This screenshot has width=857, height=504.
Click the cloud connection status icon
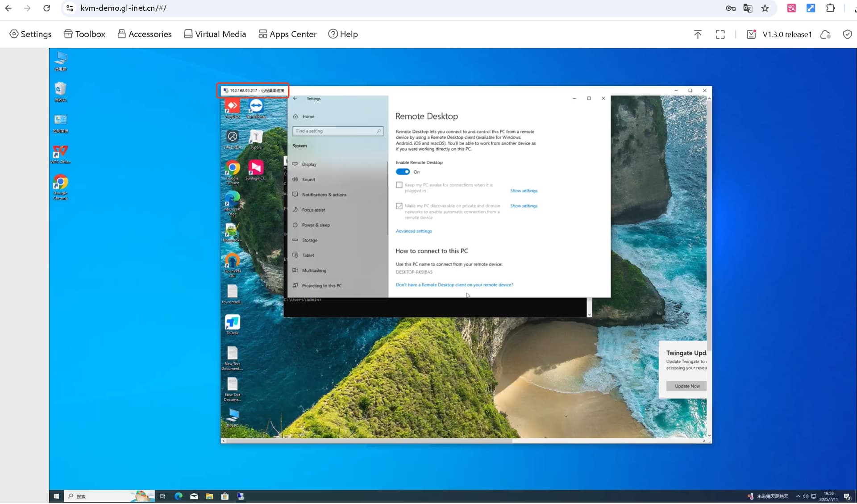[825, 34]
